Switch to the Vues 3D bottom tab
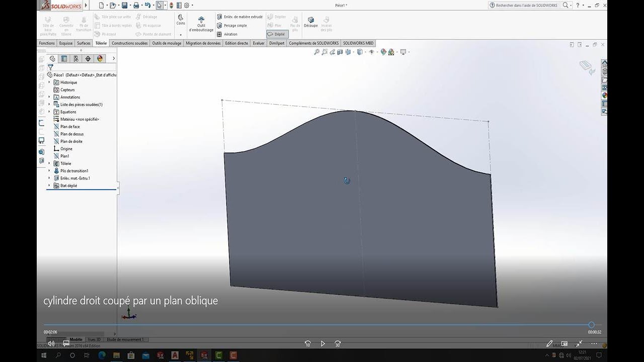644x362 pixels. [x=94, y=339]
